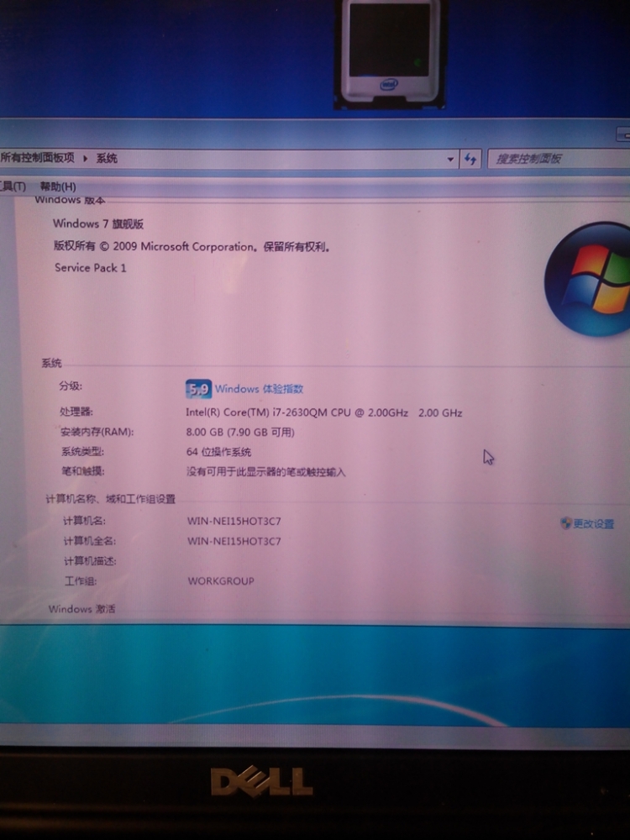
Task: Select the 没有可用于此显示器的笔或触控输入 text
Action: (265, 472)
